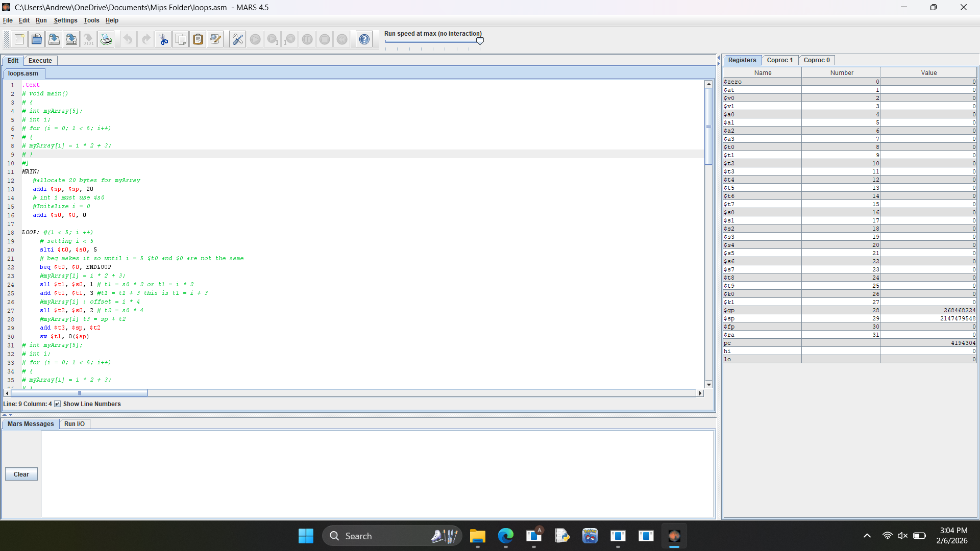
Task: Save the current file
Action: point(54,39)
